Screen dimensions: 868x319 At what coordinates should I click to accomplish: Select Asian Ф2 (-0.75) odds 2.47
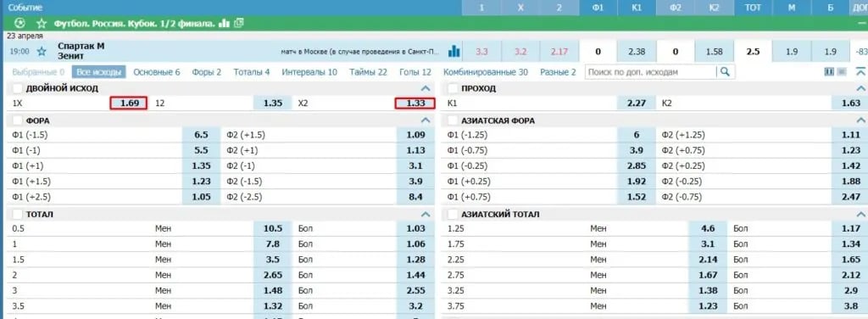point(850,196)
